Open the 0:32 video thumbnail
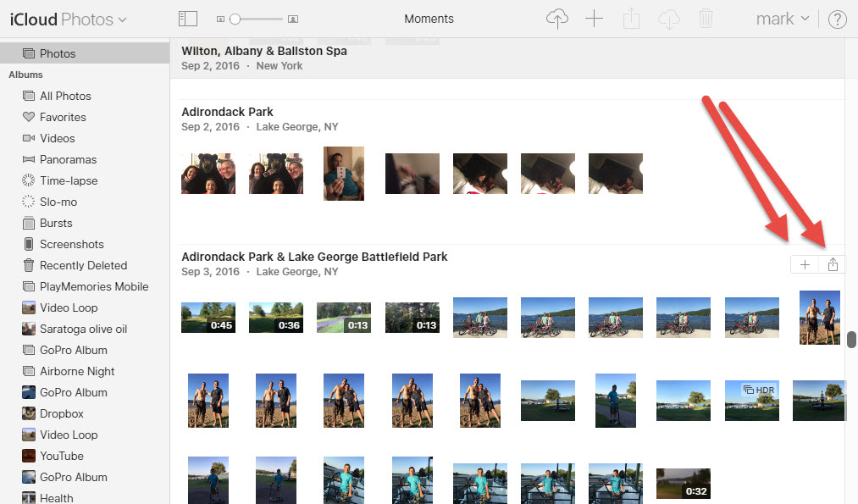 click(683, 483)
